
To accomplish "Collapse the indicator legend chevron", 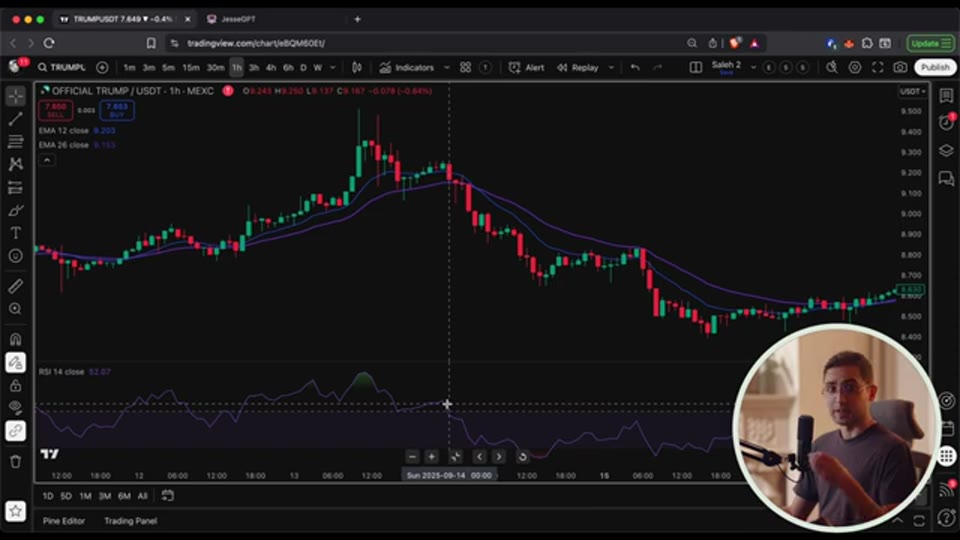I will click(47, 160).
